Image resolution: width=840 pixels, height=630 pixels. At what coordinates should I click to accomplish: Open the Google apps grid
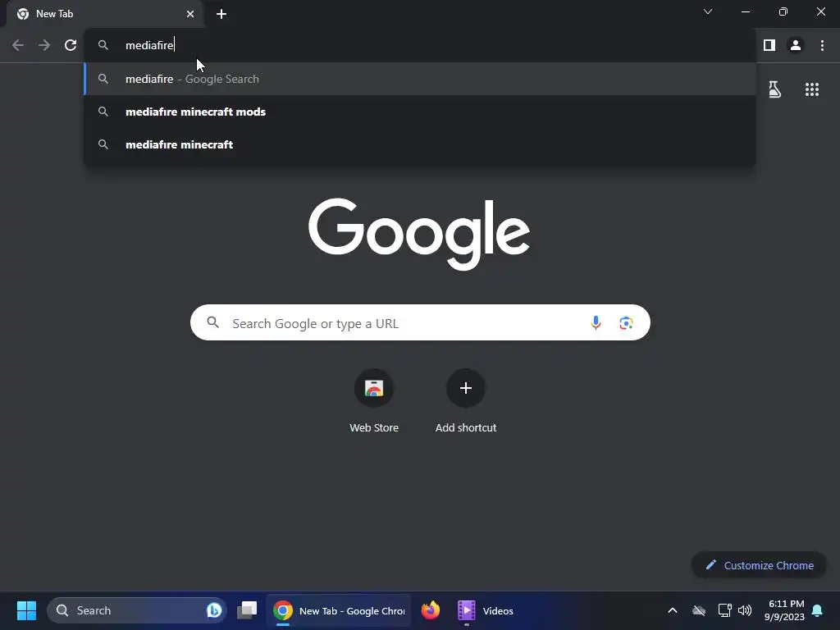[811, 89]
